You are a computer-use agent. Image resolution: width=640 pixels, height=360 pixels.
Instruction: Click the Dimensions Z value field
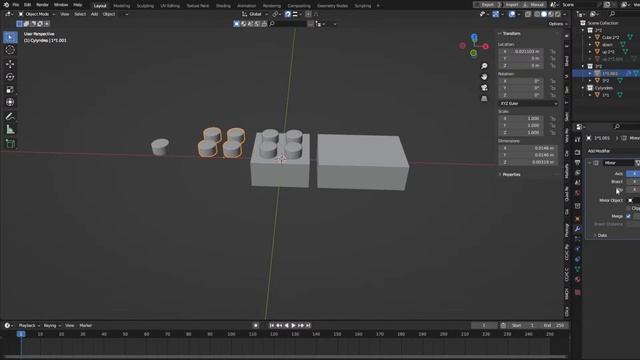click(x=528, y=162)
